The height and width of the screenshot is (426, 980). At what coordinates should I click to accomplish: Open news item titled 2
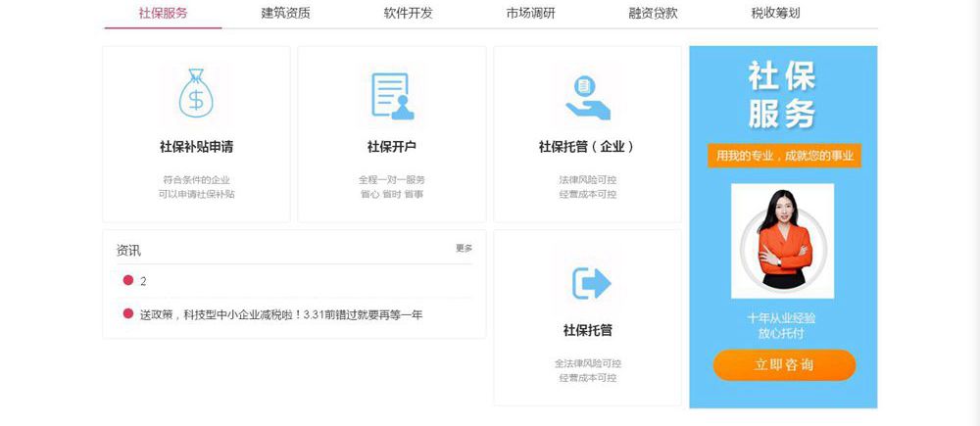coord(143,281)
